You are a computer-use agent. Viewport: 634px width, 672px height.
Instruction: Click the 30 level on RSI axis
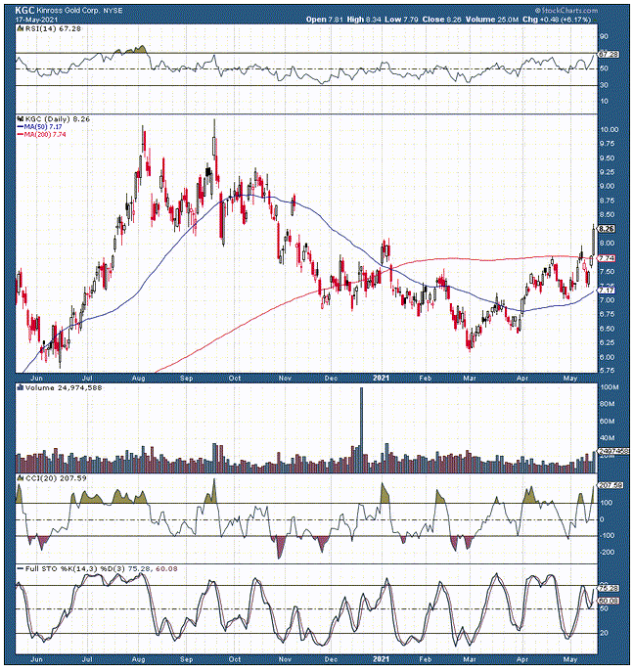[604, 85]
